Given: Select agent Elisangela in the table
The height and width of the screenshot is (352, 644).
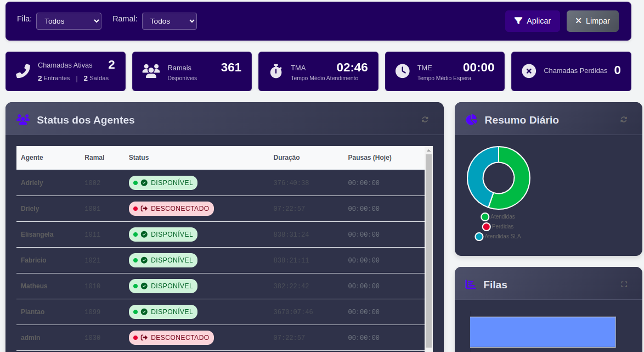Looking at the screenshot, I should (37, 234).
